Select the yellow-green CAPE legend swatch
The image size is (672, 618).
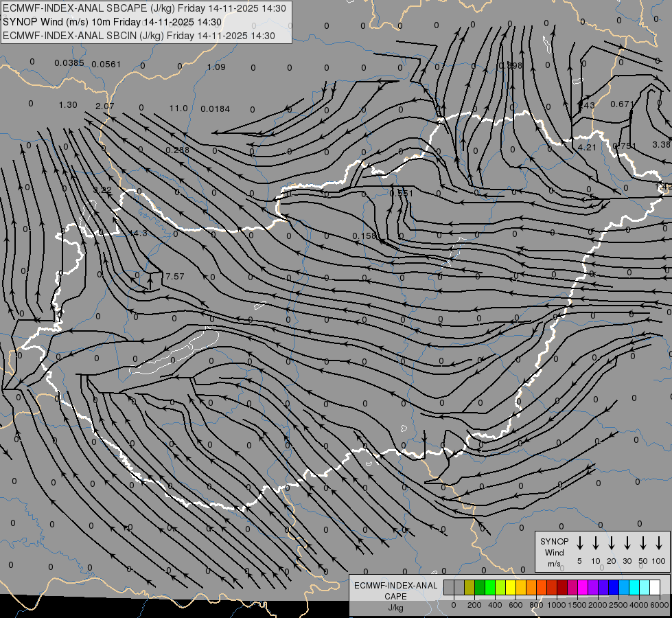click(x=500, y=587)
